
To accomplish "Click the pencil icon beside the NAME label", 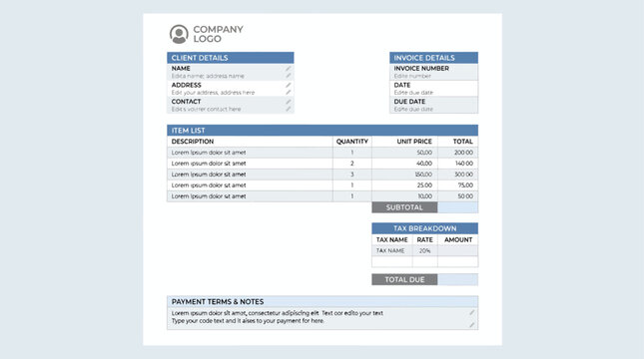I will click(x=289, y=69).
